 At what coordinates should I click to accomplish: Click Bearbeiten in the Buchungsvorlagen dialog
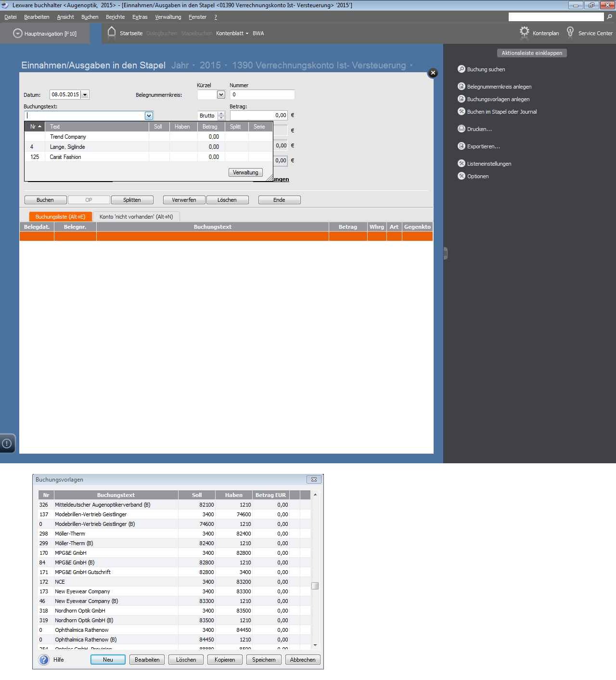(x=147, y=660)
